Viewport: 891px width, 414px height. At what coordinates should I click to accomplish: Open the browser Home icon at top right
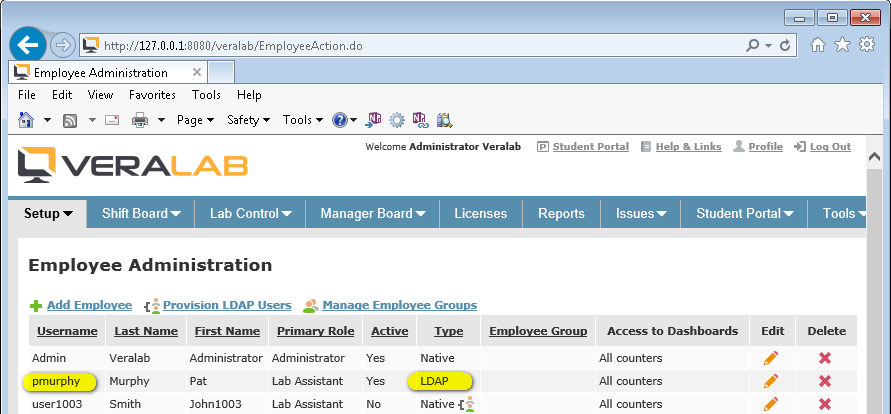point(818,45)
